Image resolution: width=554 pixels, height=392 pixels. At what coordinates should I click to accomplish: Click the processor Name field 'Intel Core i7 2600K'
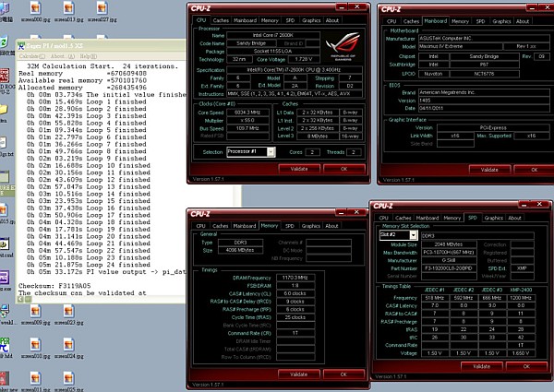click(273, 35)
